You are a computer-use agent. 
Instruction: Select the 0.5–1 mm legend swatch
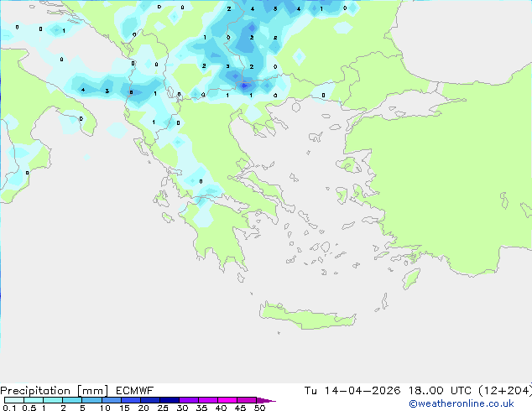[x=34, y=400]
